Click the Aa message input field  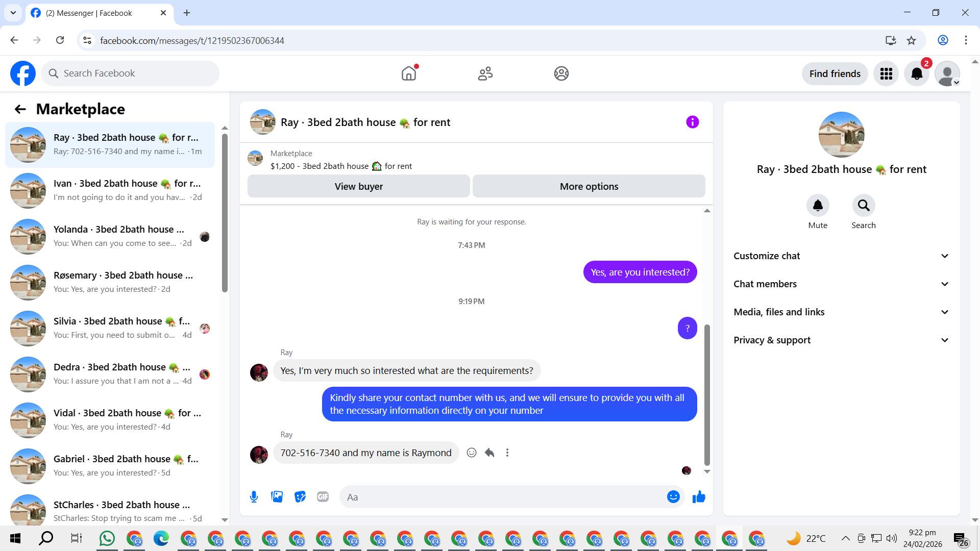503,497
